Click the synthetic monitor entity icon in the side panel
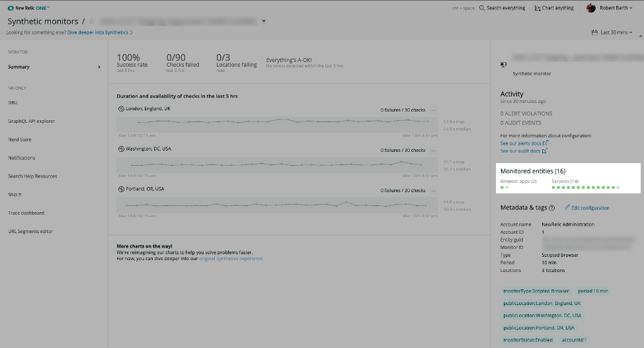The width and height of the screenshot is (644, 348). tap(504, 65)
